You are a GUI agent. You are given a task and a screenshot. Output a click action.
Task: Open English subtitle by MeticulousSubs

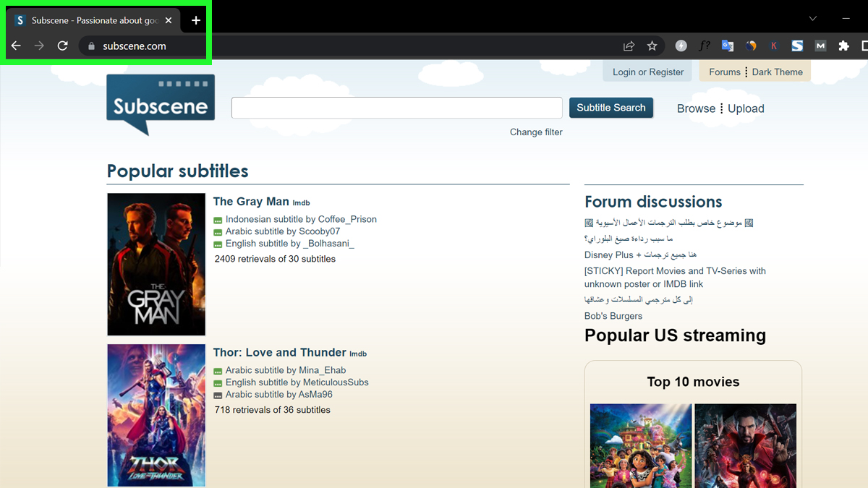click(x=297, y=382)
